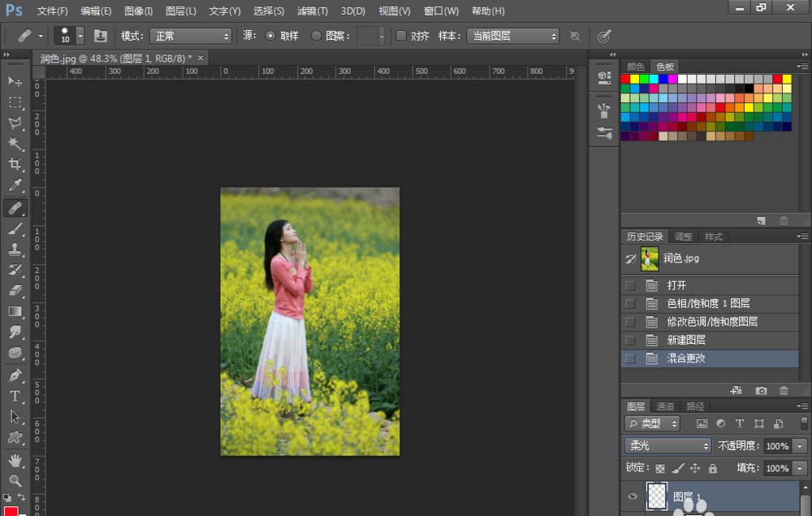Screen dimensions: 812x516
Task: Select the Hand tool
Action: pos(15,460)
